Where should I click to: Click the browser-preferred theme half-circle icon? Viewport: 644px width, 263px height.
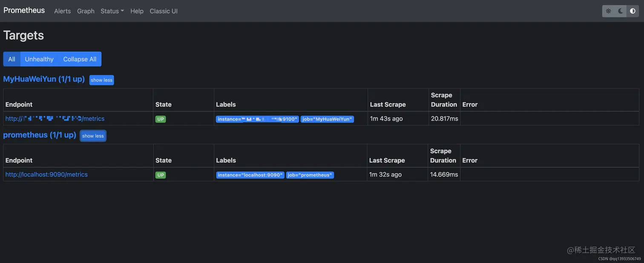pyautogui.click(x=632, y=11)
